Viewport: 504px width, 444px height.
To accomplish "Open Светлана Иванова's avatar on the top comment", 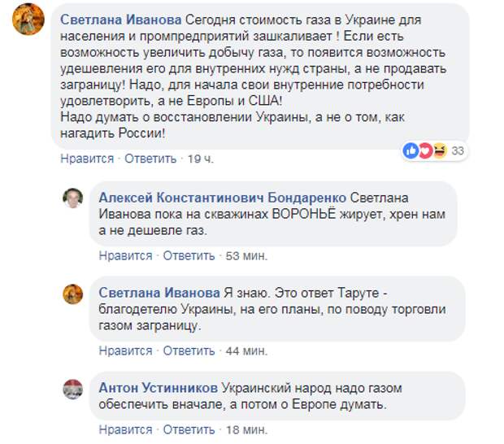I will click(28, 19).
